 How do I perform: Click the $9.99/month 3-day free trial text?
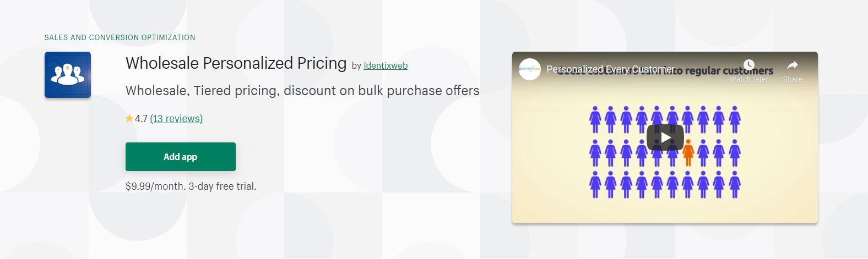click(191, 186)
